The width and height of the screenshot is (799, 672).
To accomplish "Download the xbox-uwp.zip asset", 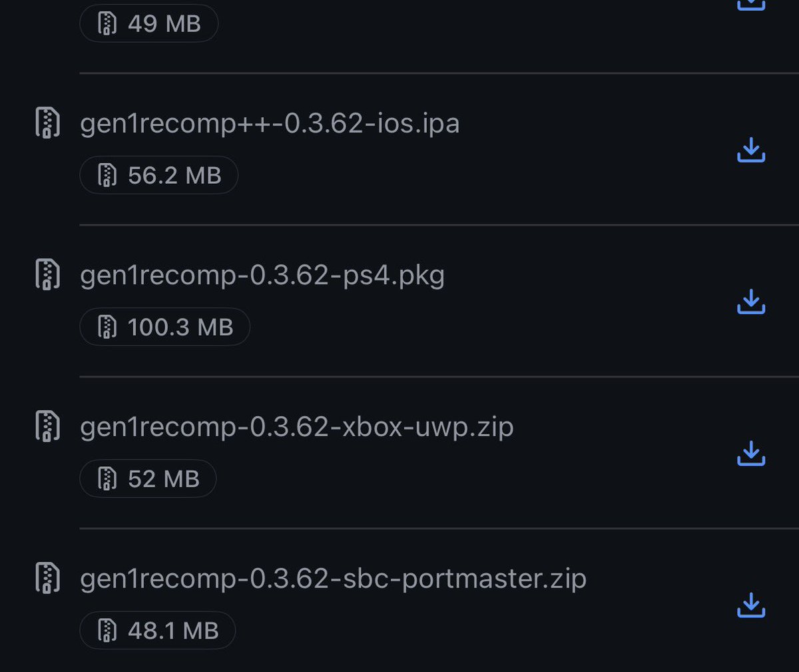I will click(751, 453).
